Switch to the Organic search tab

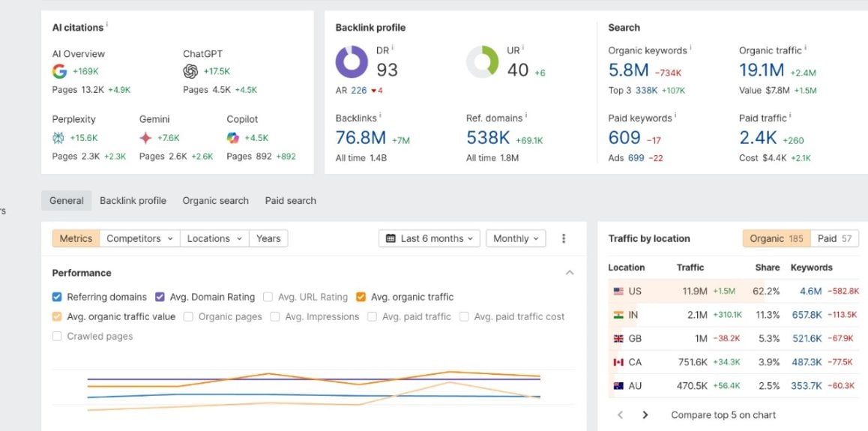tap(215, 201)
